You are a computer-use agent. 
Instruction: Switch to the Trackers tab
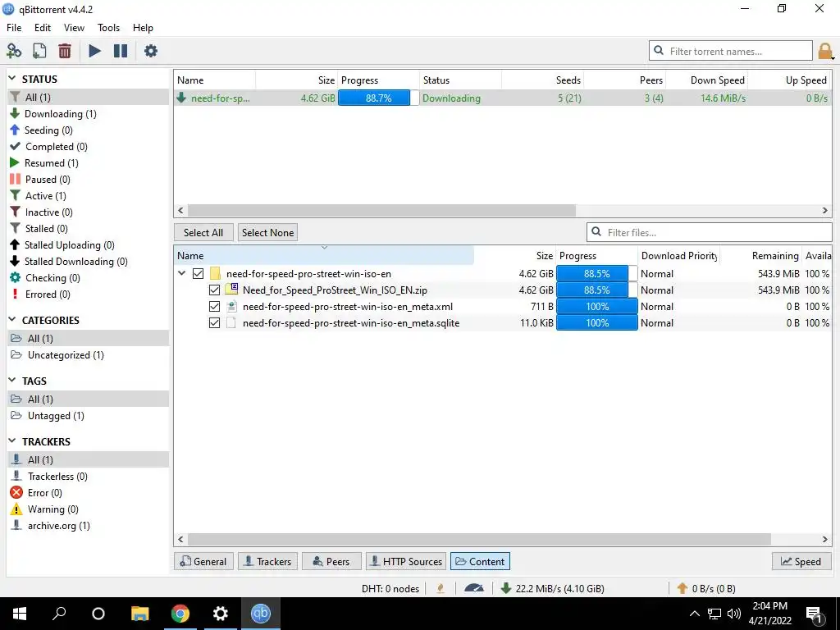(267, 561)
